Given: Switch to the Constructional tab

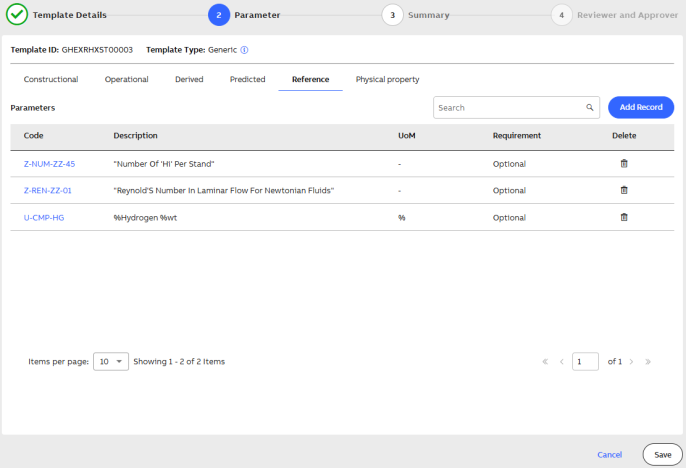Looking at the screenshot, I should coord(51,79).
